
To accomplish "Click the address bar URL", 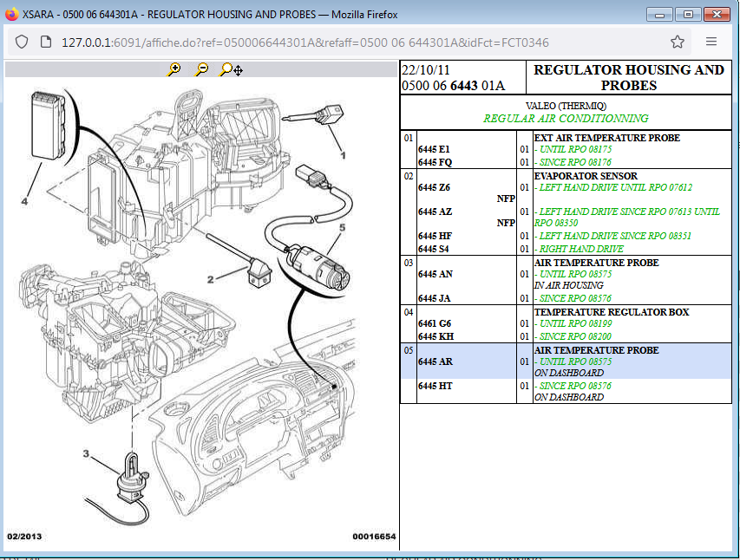I will coord(305,42).
